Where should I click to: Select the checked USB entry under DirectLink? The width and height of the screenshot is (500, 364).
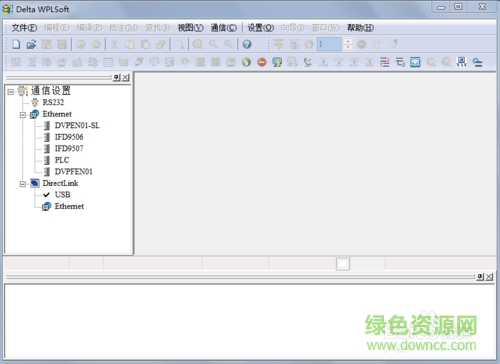(x=62, y=194)
